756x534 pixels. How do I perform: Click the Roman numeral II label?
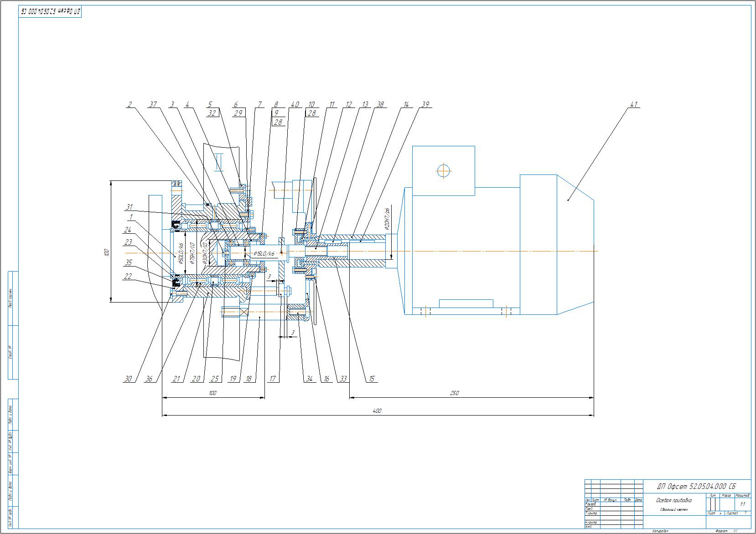[219, 164]
